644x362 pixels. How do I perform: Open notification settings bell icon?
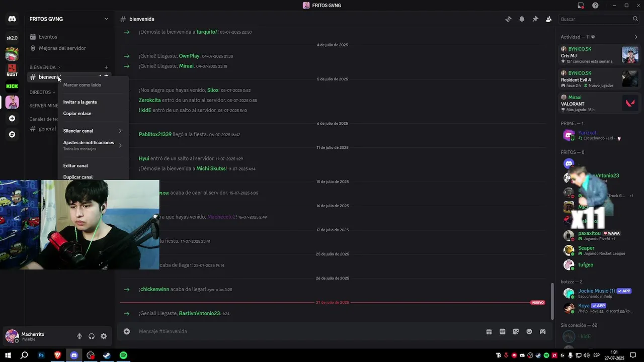point(522,19)
